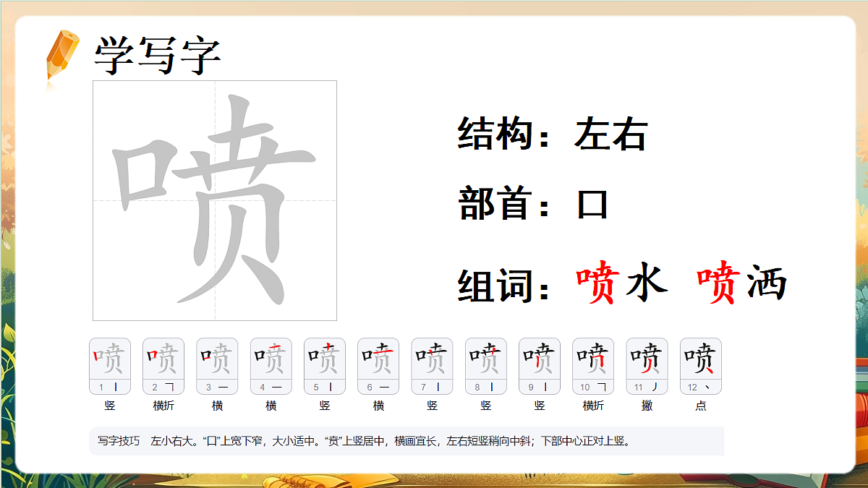This screenshot has width=868, height=488.
Task: Select stroke 12 点 thumbnail
Action: point(701,366)
